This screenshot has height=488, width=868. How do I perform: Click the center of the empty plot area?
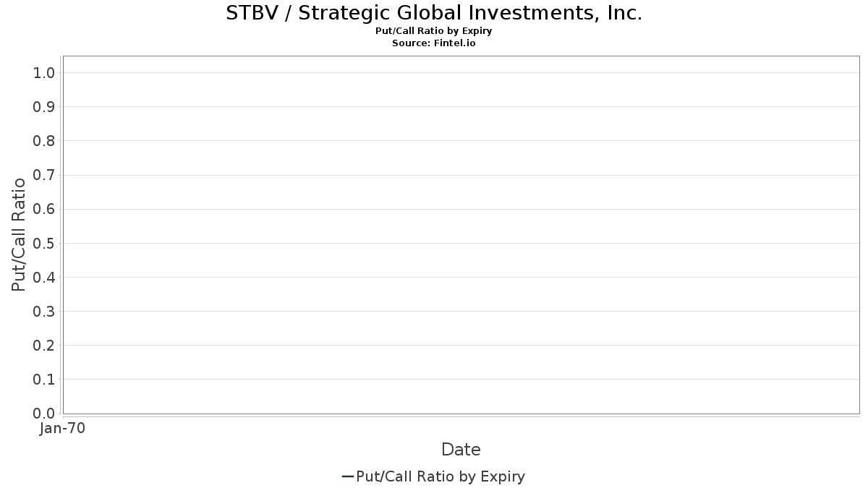[461, 234]
